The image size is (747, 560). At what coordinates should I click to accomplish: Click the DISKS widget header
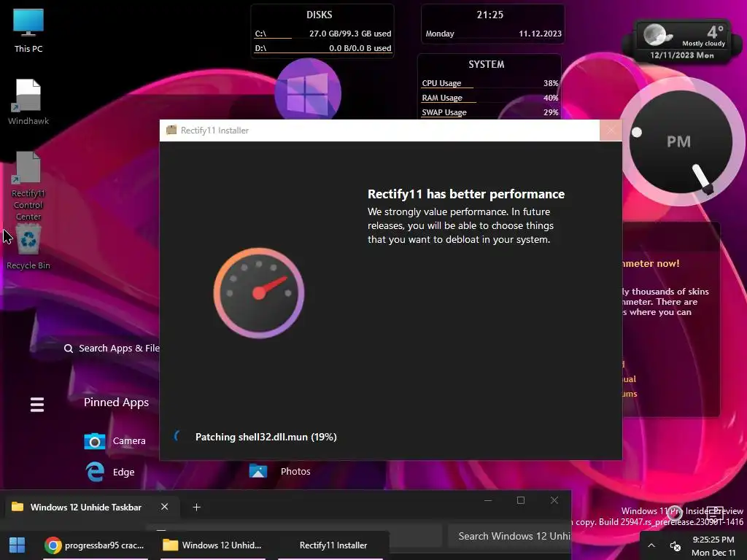pyautogui.click(x=320, y=15)
